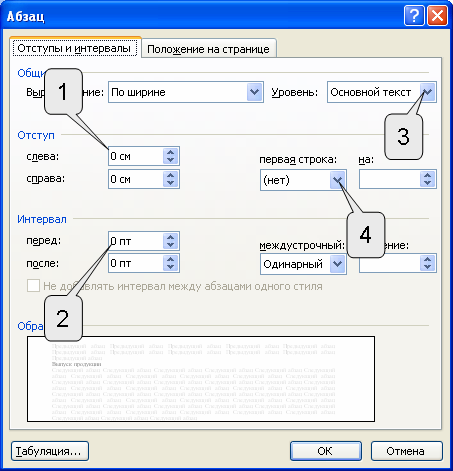Toggle 'Не добавлять интервал между абзацами' checkbox
Screen dimensions: 453x471
pyautogui.click(x=33, y=286)
